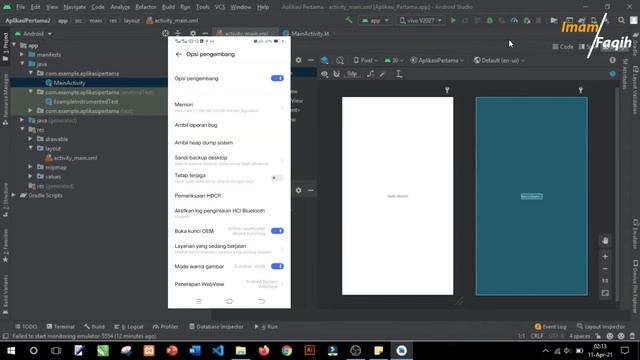Select the design surface layers icon
This screenshot has height=360, width=640.
(x=324, y=60)
